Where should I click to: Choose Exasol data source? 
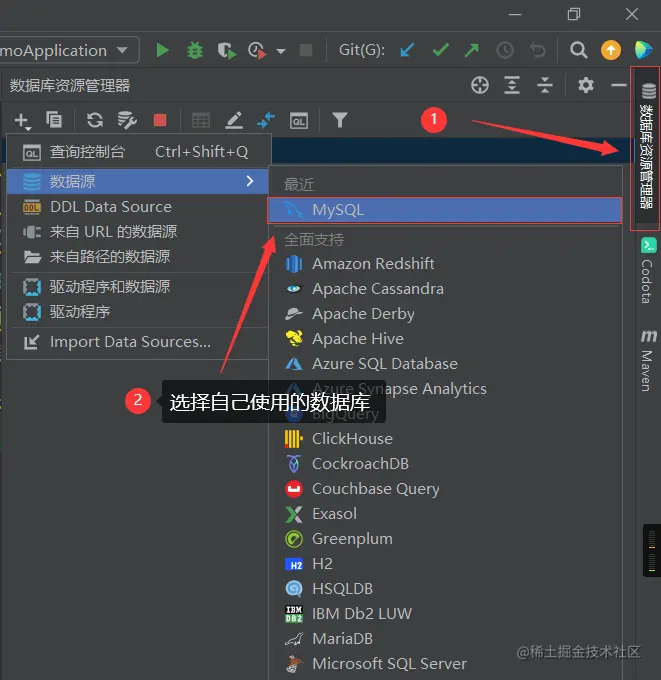[x=446, y=514]
